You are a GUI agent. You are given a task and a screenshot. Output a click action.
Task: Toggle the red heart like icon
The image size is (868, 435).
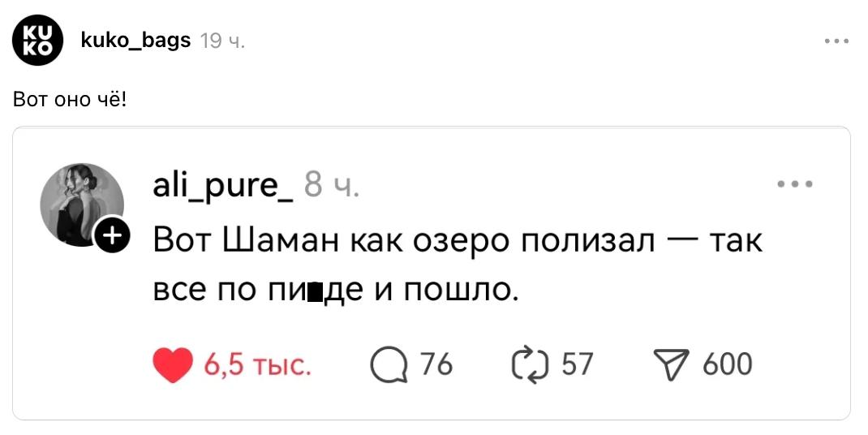(x=173, y=365)
